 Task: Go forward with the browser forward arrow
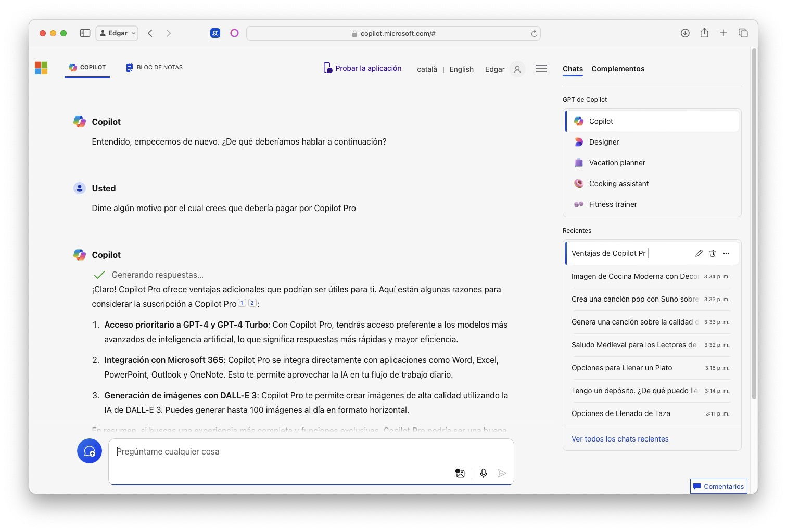tap(168, 33)
